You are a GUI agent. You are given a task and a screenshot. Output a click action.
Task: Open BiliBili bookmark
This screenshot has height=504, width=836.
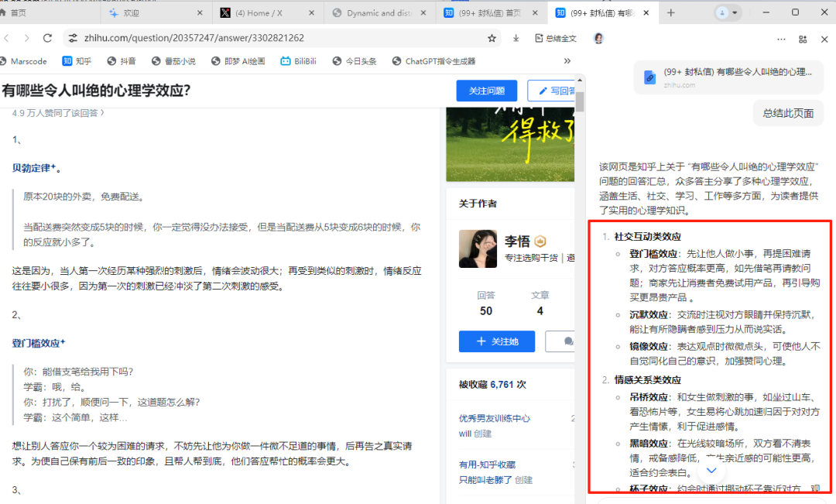[299, 61]
